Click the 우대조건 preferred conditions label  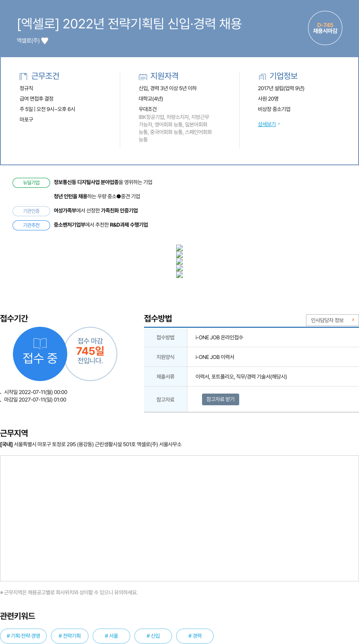tap(148, 109)
